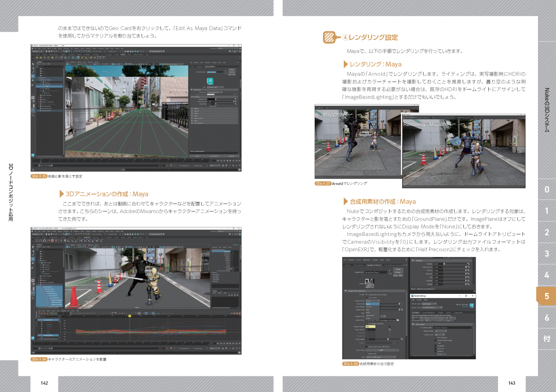Switch to the AOVs tab in Render Settings

449,313
